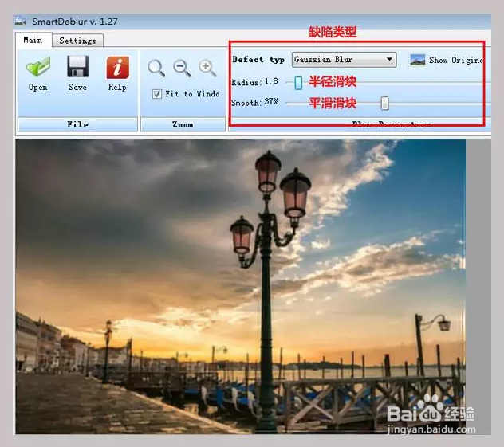
Task: Click the Show Original picture icon
Action: 418,60
